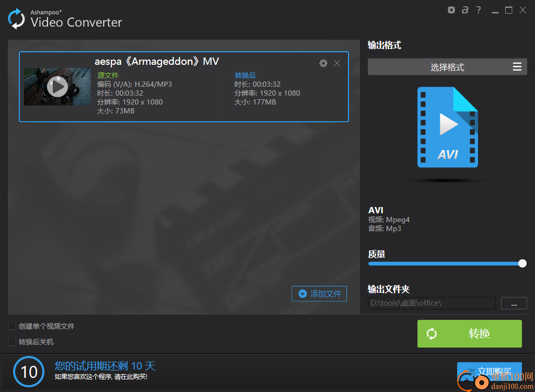Click 您的试用期还剩 10 天 trial text

tap(105, 366)
